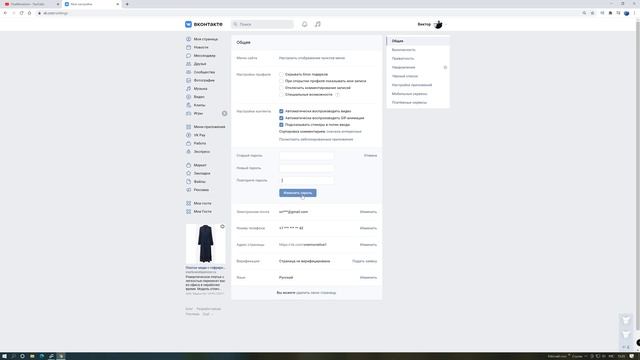640x360 pixels.
Task: Open Сообщества in left sidebar
Action: coord(204,72)
